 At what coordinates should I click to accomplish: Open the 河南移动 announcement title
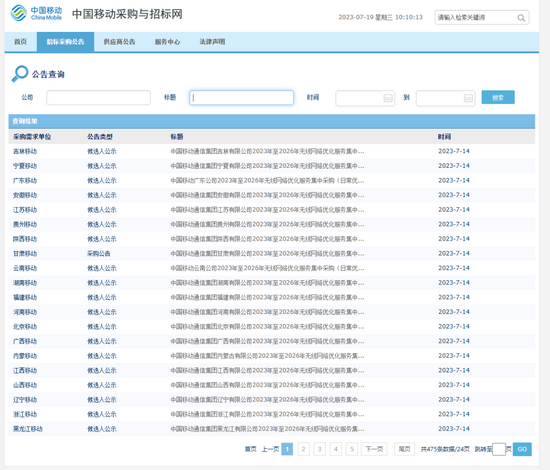(267, 312)
